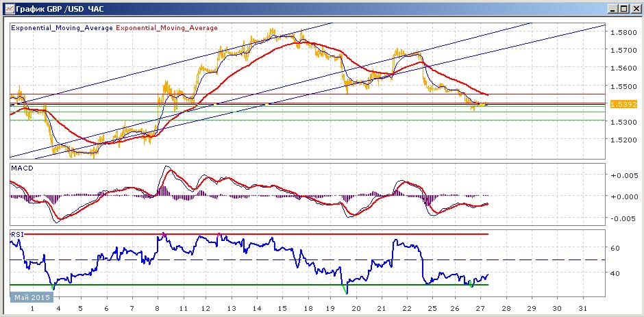Minimize the GBP/USD chart window
The height and width of the screenshot is (317, 644).
[x=614, y=8]
